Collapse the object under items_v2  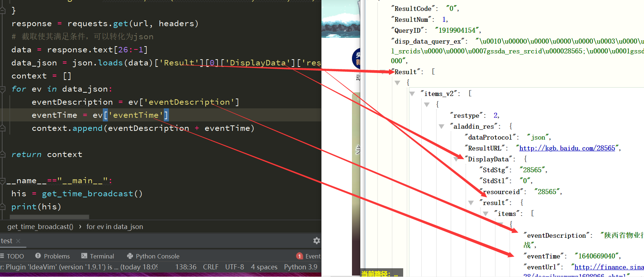click(x=427, y=105)
